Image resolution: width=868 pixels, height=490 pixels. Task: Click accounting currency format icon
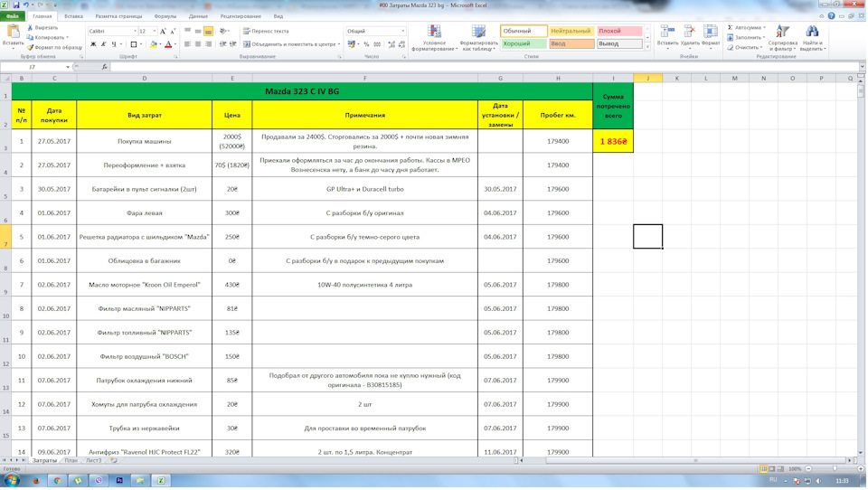pos(351,44)
